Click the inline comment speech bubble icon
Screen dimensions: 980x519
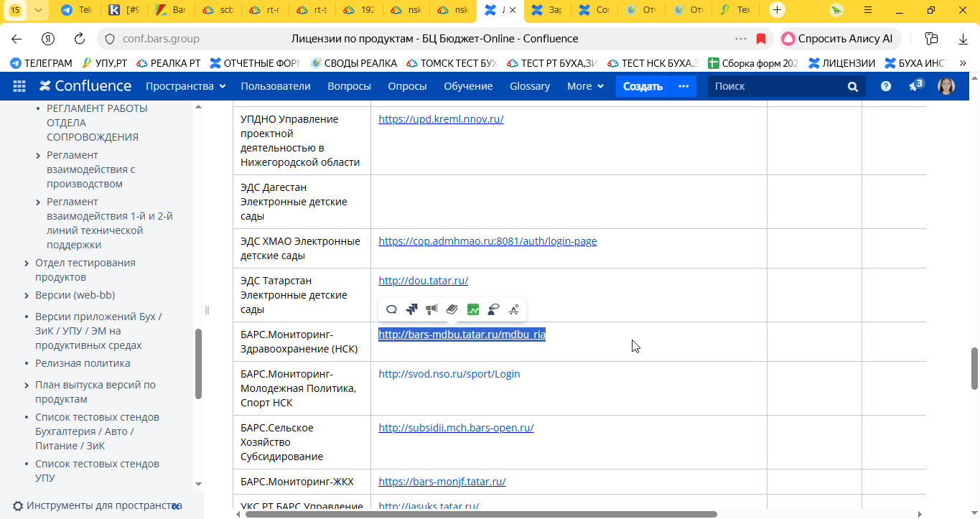391,309
